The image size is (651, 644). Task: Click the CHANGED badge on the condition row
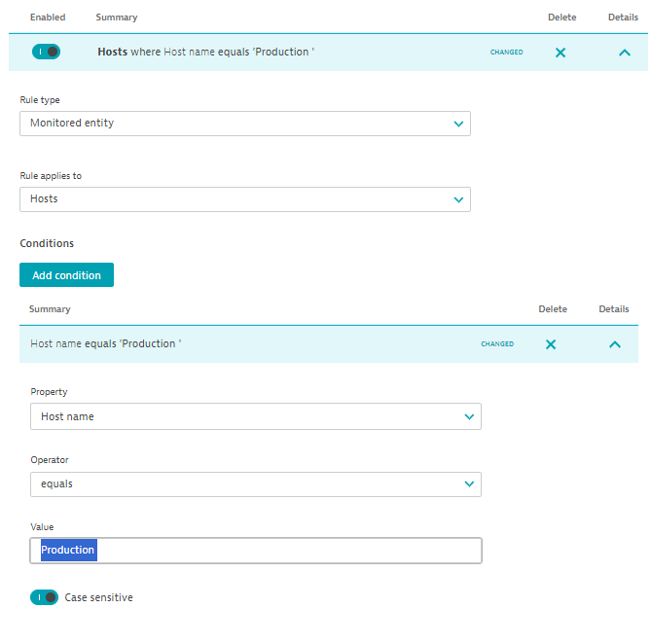point(496,344)
